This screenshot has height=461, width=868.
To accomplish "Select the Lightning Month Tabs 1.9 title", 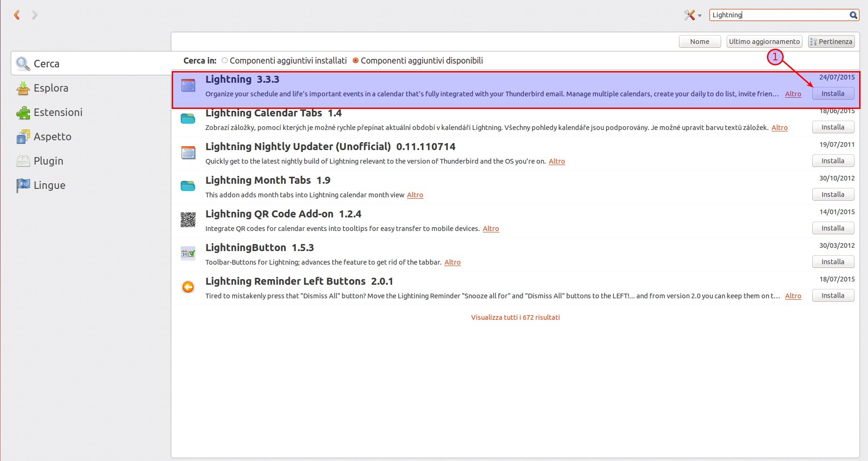I will point(268,180).
